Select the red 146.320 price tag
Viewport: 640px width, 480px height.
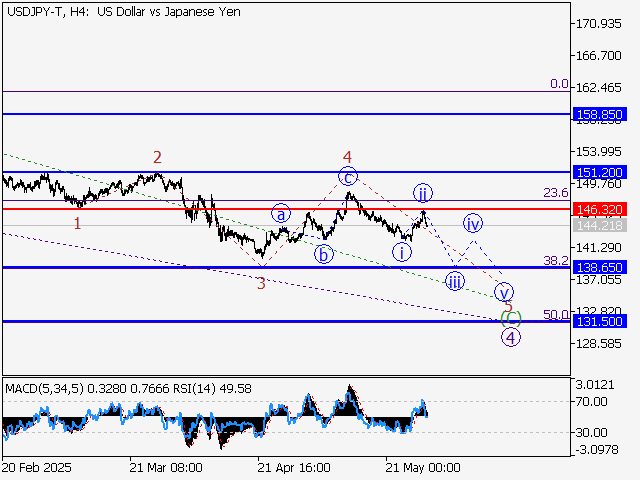click(600, 209)
